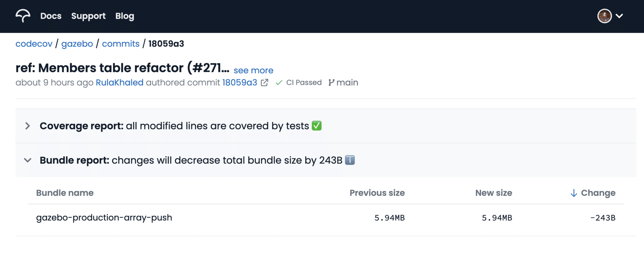Click the codecov breadcrumb link
Image resolution: width=644 pixels, height=259 pixels.
click(34, 44)
